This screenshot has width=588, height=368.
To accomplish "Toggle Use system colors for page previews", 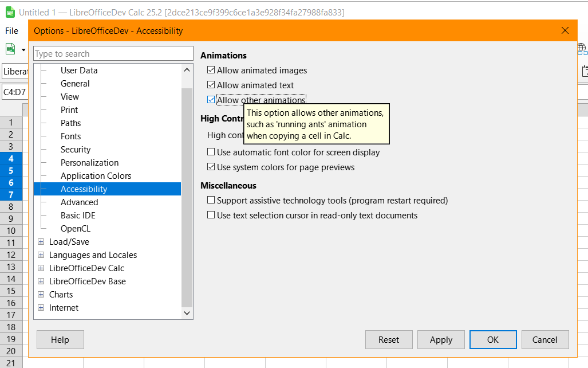I will click(211, 167).
